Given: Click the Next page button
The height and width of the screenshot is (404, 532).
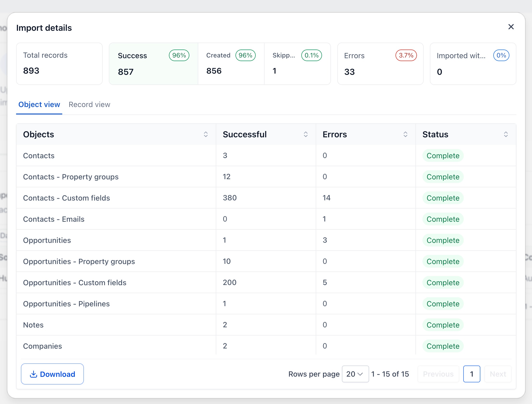Looking at the screenshot, I should [x=498, y=374].
